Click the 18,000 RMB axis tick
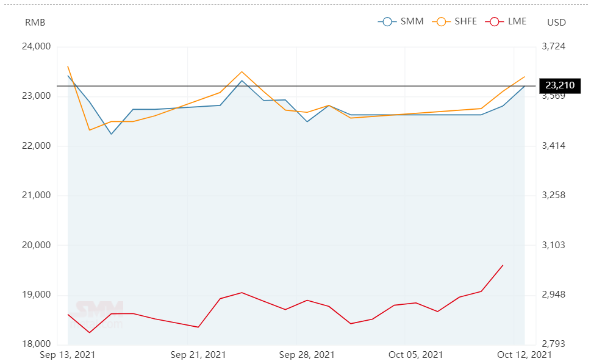Screen dimensions: 591x364 click(x=36, y=344)
